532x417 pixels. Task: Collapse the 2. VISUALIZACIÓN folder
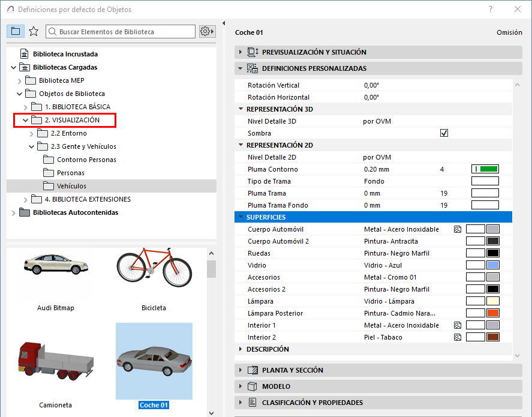pos(25,120)
